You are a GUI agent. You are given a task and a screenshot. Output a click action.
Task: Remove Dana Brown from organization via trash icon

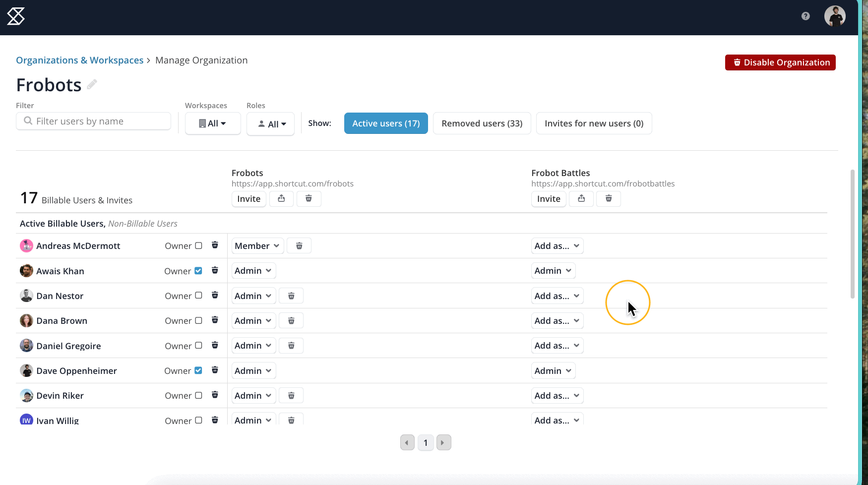pos(215,320)
